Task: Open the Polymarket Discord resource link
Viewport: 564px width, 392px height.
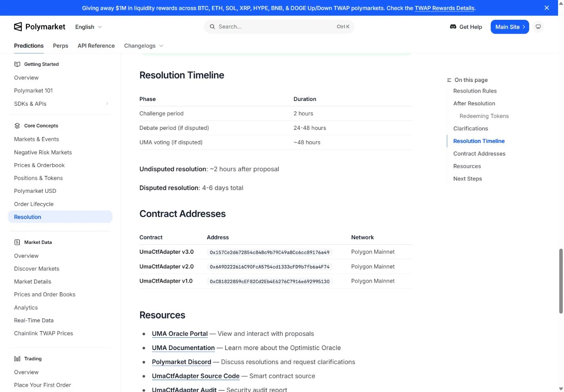Action: tap(182, 362)
